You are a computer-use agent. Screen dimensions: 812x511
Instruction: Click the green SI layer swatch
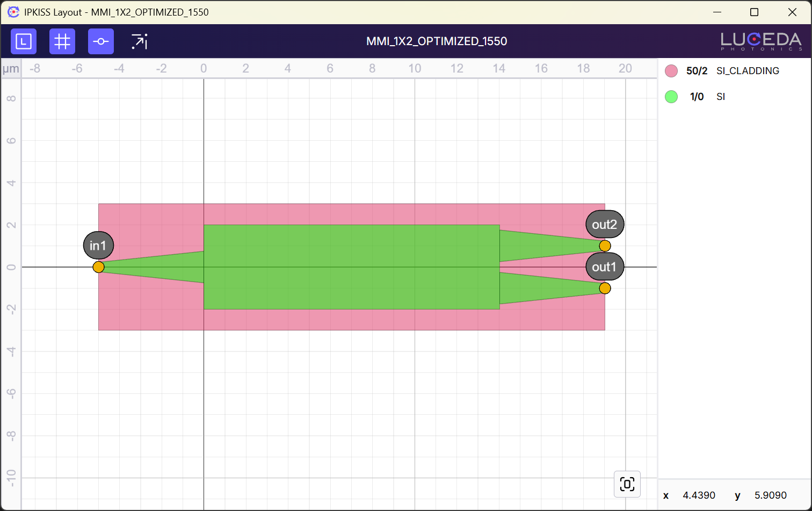tap(671, 97)
